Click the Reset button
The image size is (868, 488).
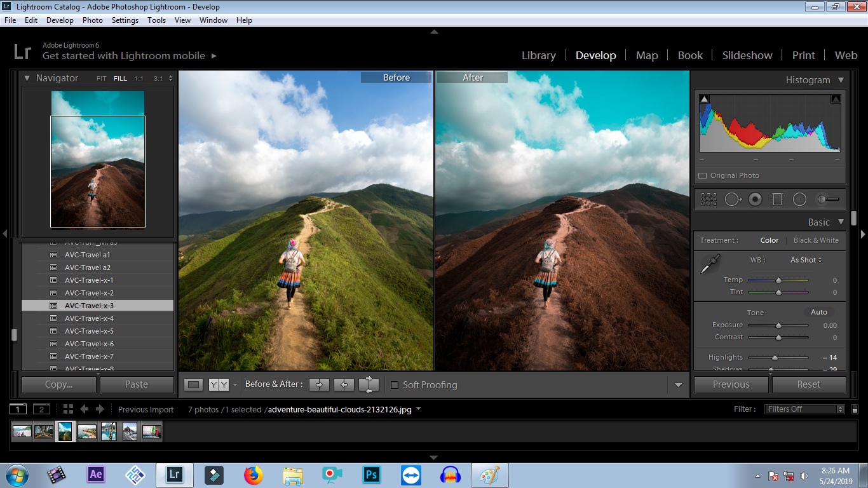[809, 384]
